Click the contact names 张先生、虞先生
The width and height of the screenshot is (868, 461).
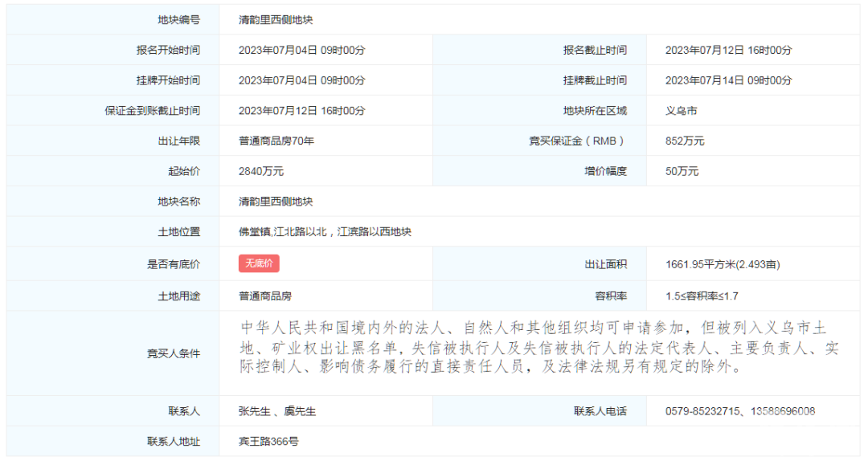(277, 411)
